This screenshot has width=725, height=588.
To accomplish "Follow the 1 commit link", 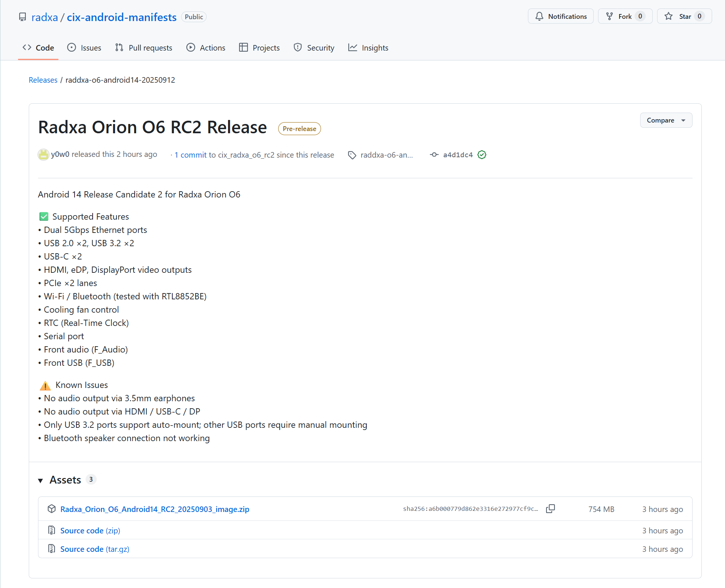I will (x=190, y=155).
